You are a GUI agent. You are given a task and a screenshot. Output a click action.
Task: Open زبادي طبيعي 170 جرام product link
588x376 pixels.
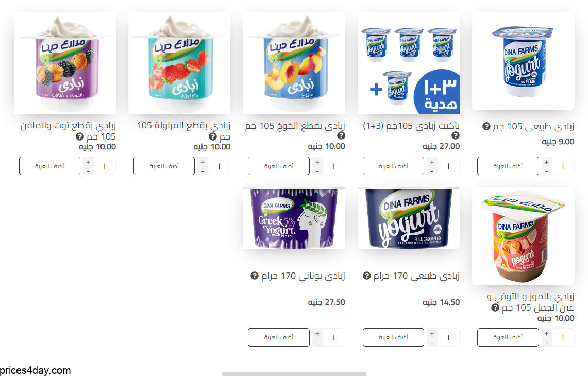point(416,276)
